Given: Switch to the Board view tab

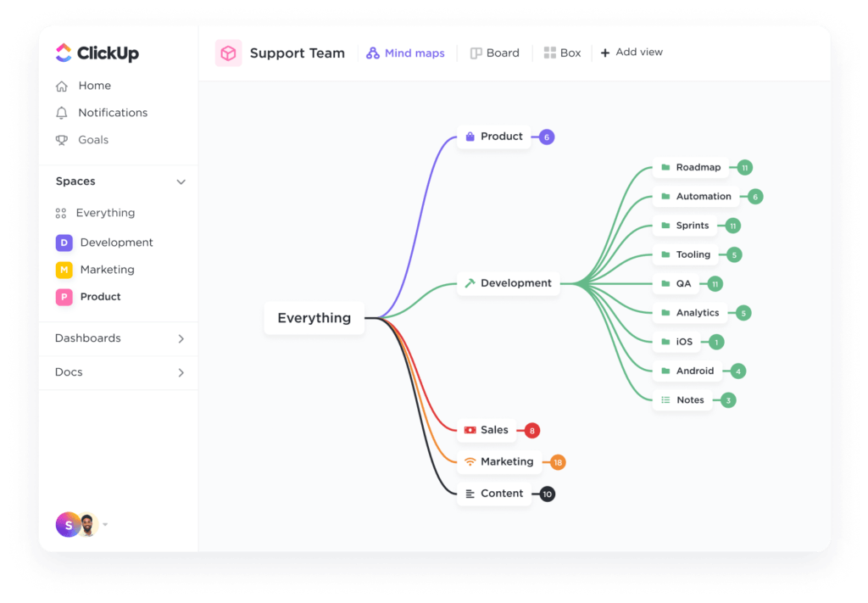Looking at the screenshot, I should 495,53.
